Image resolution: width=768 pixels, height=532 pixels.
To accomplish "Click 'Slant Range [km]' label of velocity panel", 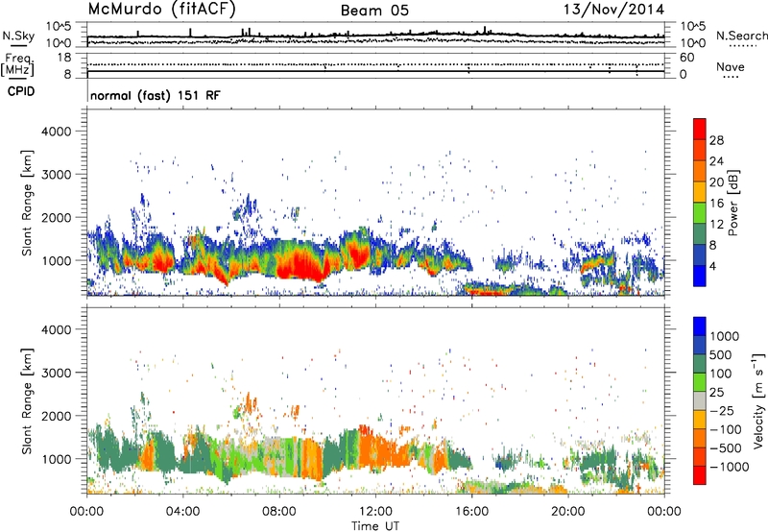I will tap(27, 401).
